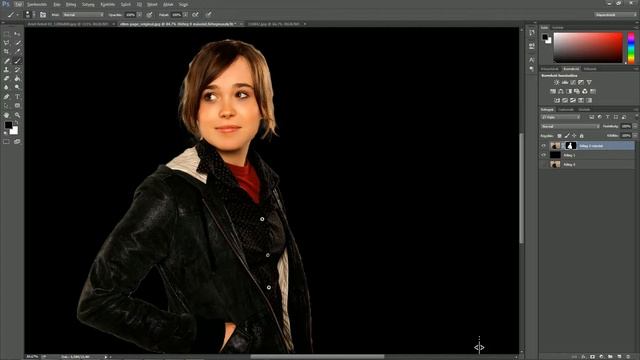This screenshot has height=360, width=640.
Task: Select the Eraser tool
Action: pyautogui.click(x=6, y=78)
